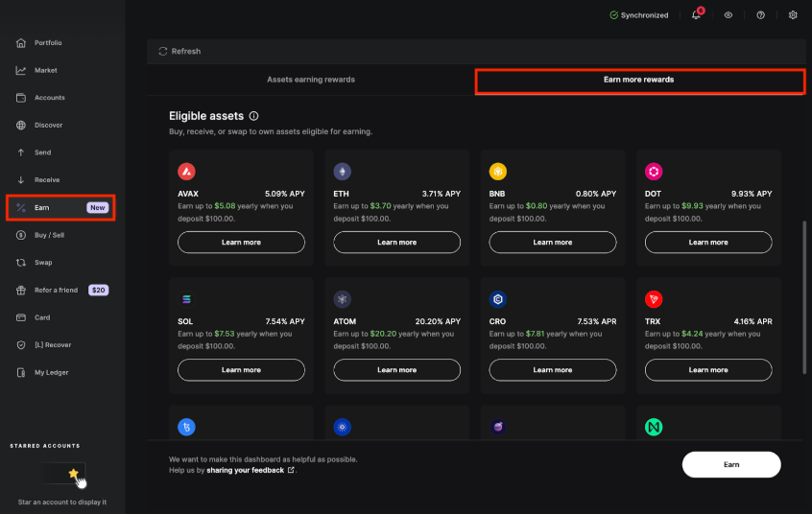Click the DOT coin icon
The height and width of the screenshot is (514, 812).
tap(654, 172)
